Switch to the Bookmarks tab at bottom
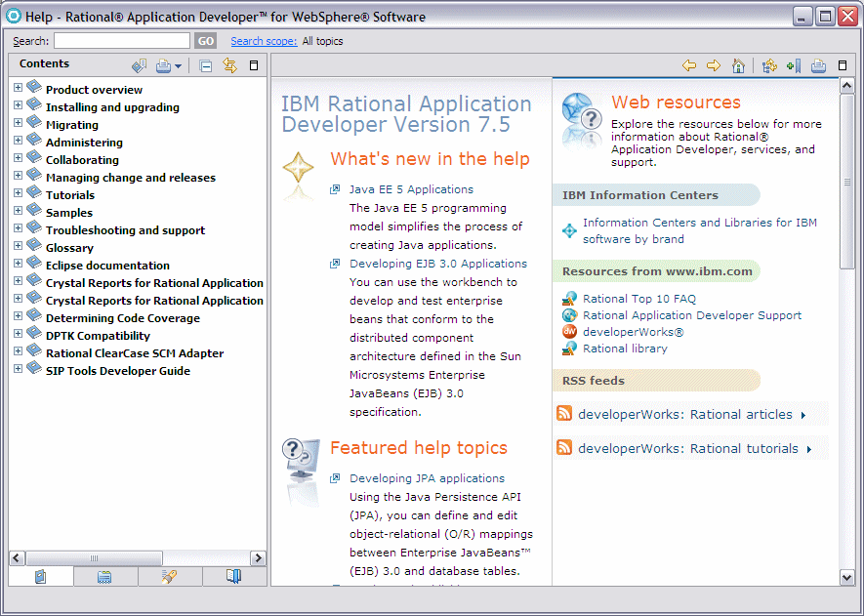The image size is (864, 616). pos(233,576)
